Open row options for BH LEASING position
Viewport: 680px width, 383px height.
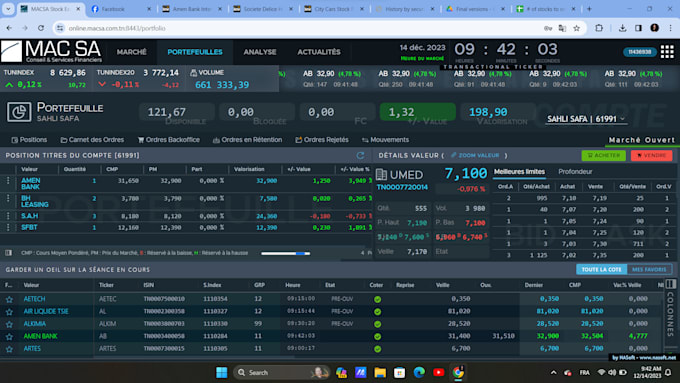(x=8, y=198)
